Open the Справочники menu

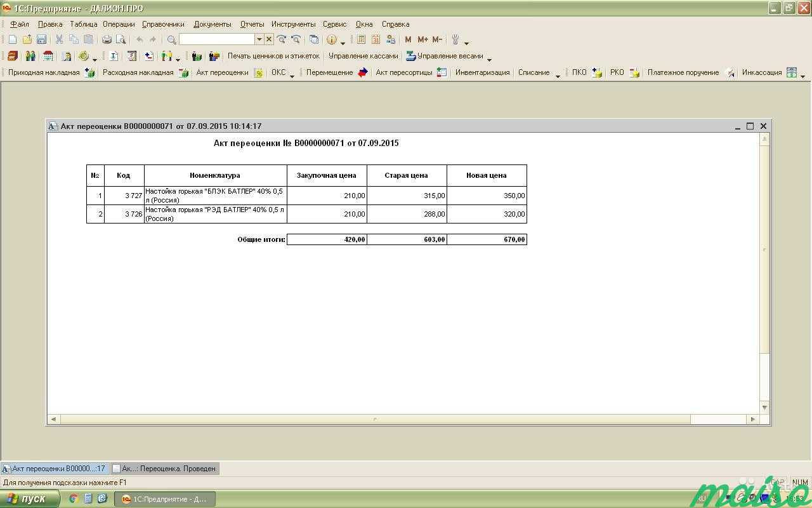163,24
